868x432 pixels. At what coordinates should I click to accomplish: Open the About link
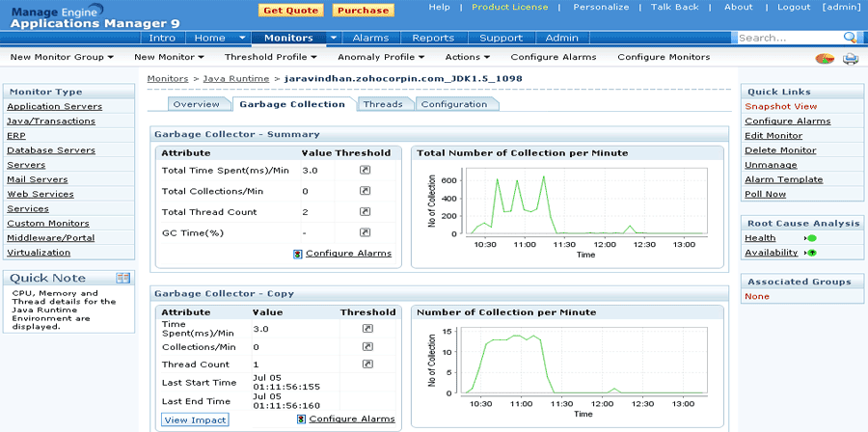click(739, 7)
